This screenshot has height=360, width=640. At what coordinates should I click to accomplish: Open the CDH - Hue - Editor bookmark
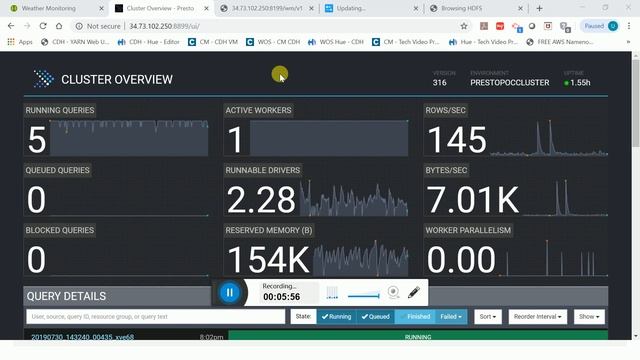(149, 42)
